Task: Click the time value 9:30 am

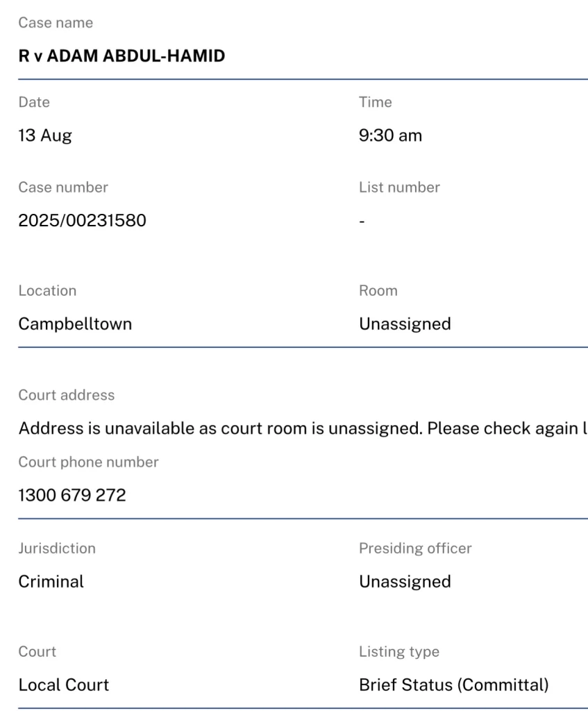Action: pyautogui.click(x=390, y=135)
